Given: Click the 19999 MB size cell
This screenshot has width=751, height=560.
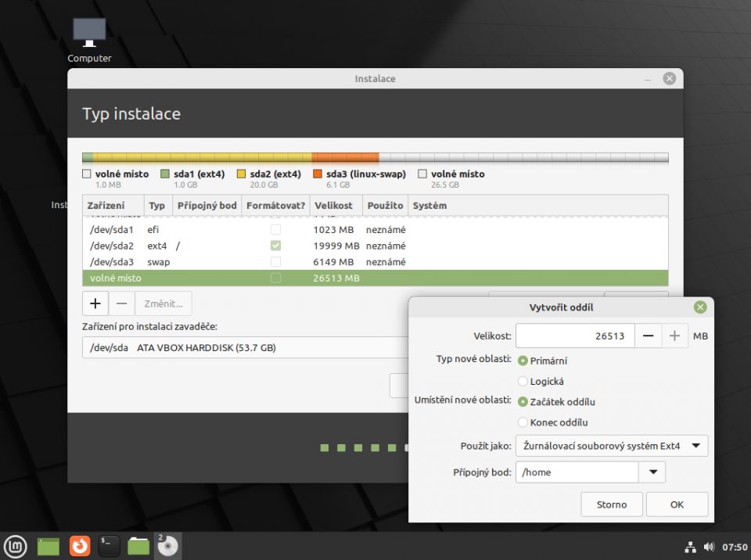Looking at the screenshot, I should click(336, 246).
